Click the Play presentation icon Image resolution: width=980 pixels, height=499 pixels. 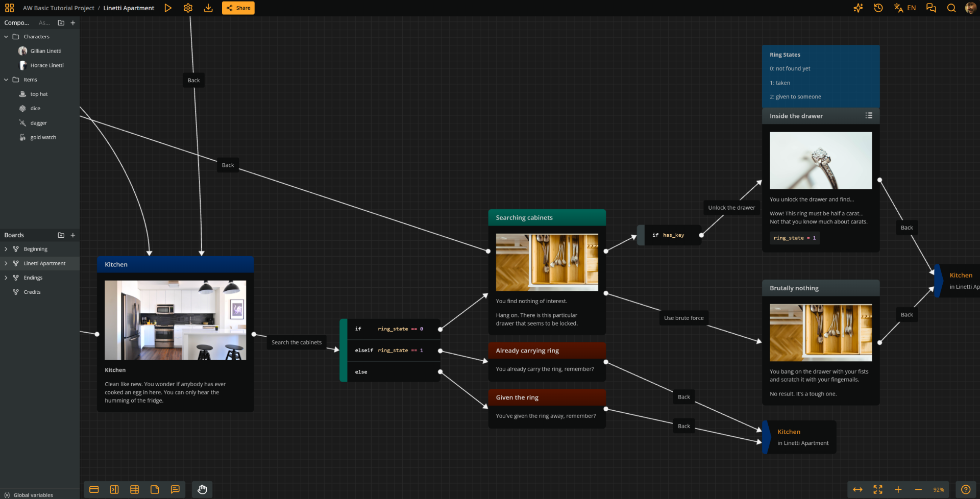point(168,8)
